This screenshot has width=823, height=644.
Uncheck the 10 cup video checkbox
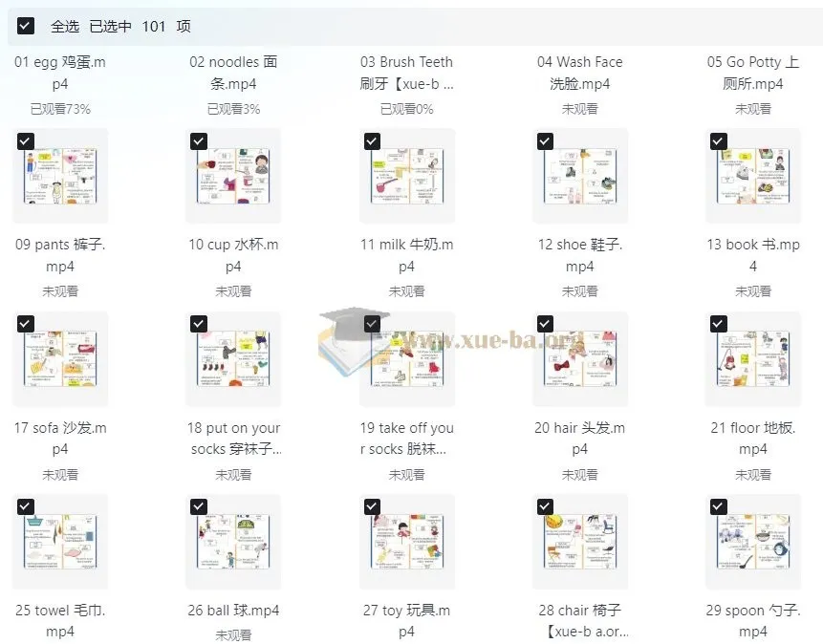click(199, 141)
